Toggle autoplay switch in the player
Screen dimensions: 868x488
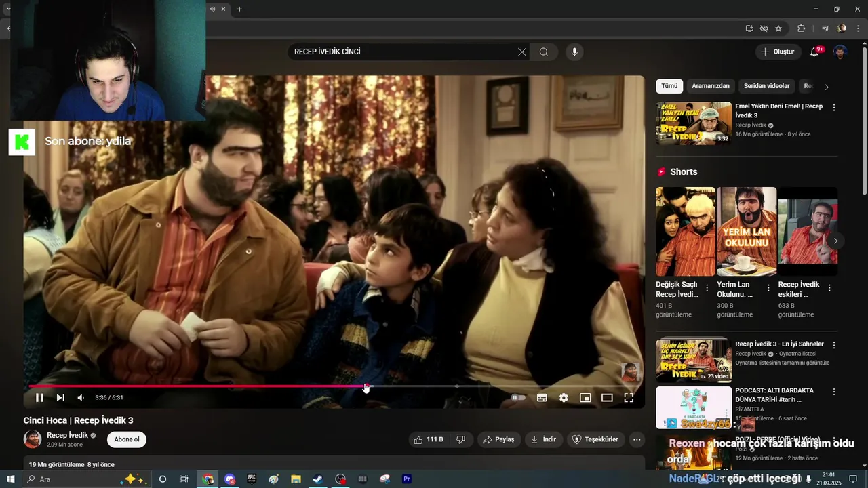[x=518, y=398]
